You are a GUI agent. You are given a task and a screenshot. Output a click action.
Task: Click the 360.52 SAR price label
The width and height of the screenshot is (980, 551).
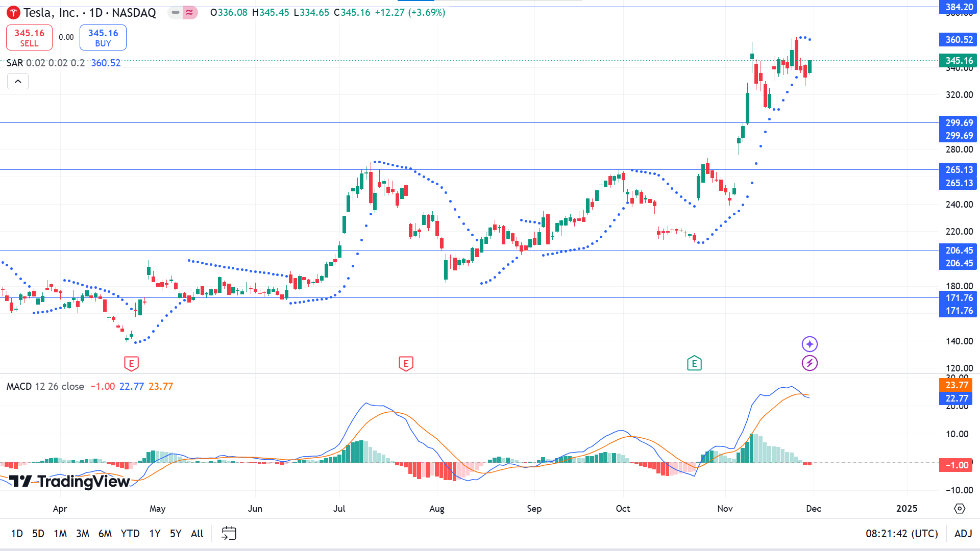pyautogui.click(x=958, y=40)
